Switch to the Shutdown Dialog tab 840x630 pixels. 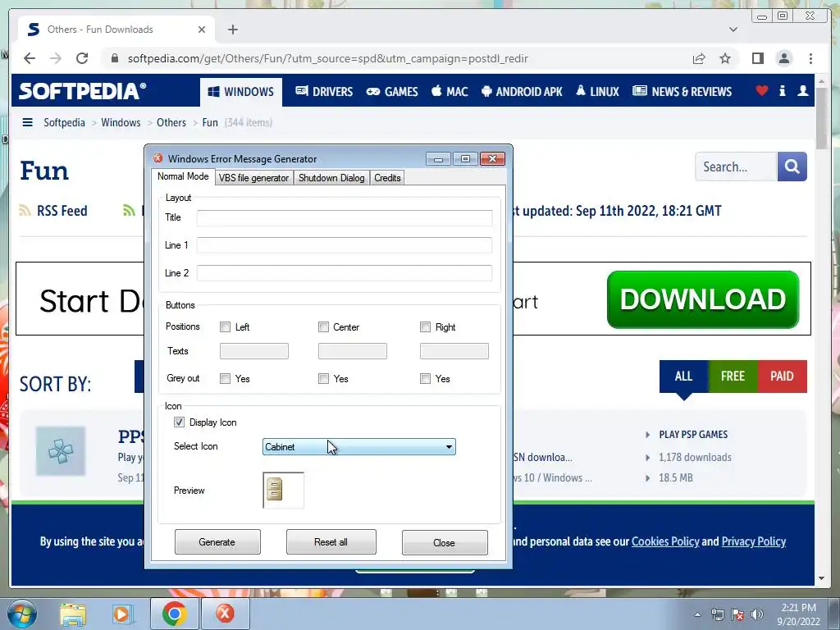pos(331,178)
